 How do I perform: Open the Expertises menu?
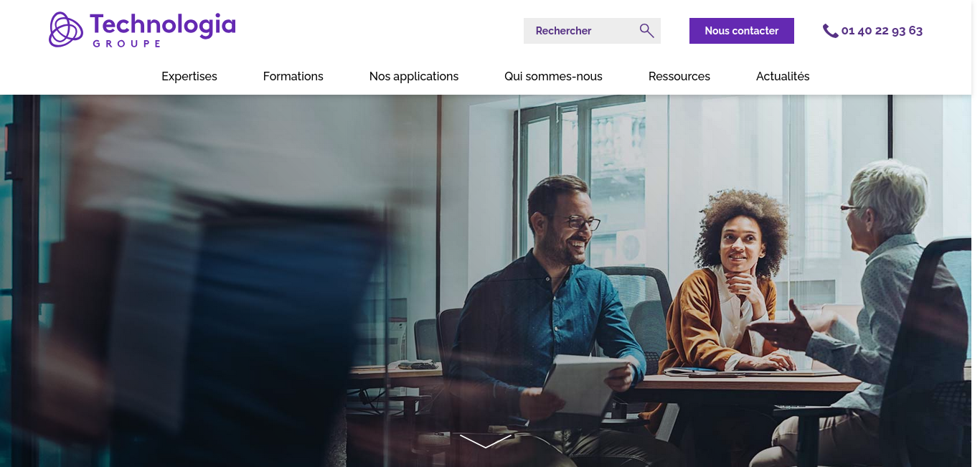(x=189, y=76)
